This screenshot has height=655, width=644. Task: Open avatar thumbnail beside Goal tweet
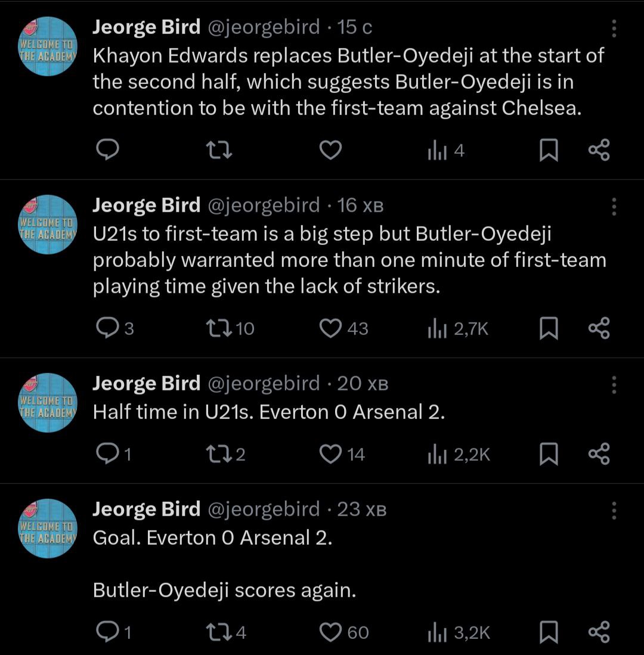49,527
